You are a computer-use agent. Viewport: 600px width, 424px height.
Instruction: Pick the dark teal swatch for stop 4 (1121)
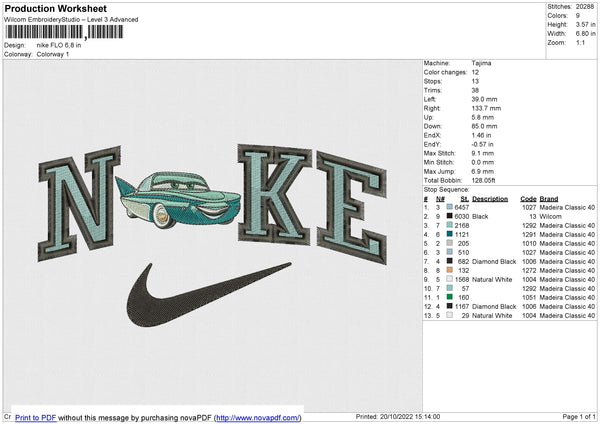coord(450,234)
